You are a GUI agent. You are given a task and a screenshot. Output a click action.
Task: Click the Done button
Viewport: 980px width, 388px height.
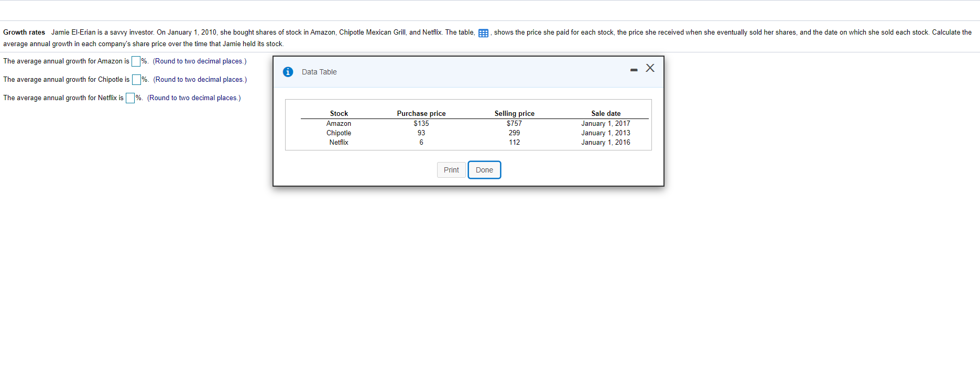(484, 170)
